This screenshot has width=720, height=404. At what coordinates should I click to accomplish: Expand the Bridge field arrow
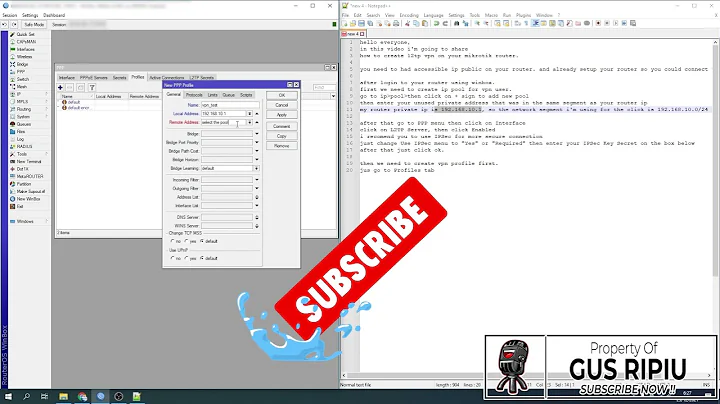(257, 134)
